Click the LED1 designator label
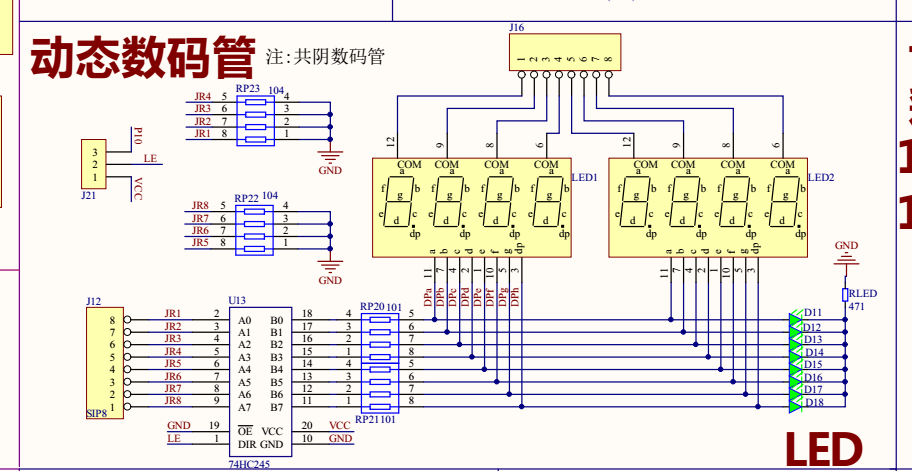Viewport: 912px width, 471px height. tap(585, 178)
